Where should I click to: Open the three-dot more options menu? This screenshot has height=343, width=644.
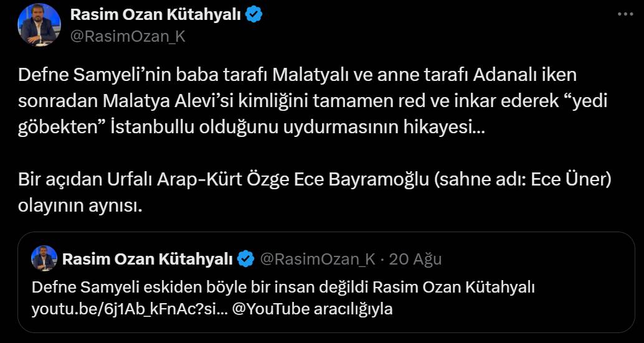coord(625,14)
